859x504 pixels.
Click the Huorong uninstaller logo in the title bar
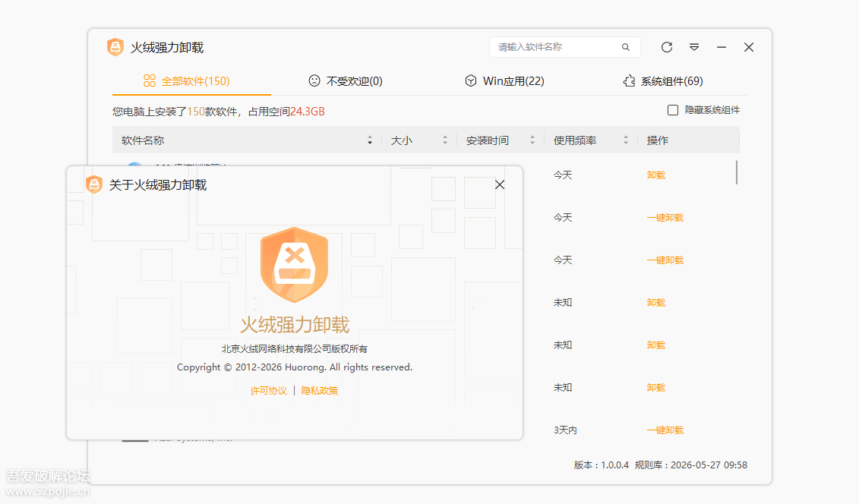pyautogui.click(x=115, y=47)
